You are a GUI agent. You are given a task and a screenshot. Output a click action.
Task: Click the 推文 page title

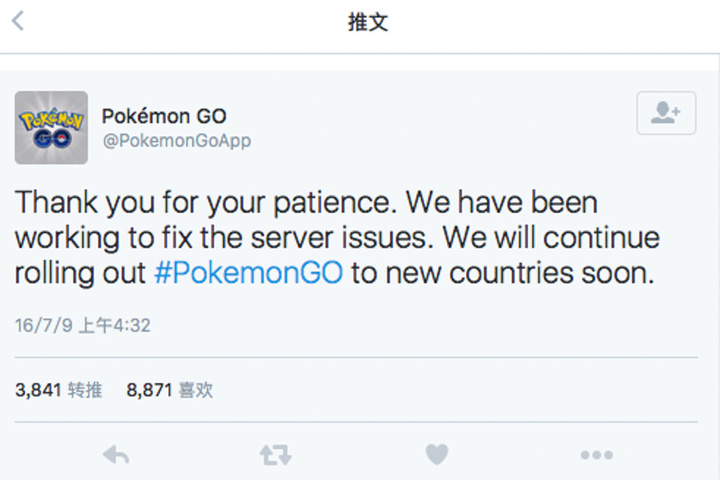coord(368,22)
